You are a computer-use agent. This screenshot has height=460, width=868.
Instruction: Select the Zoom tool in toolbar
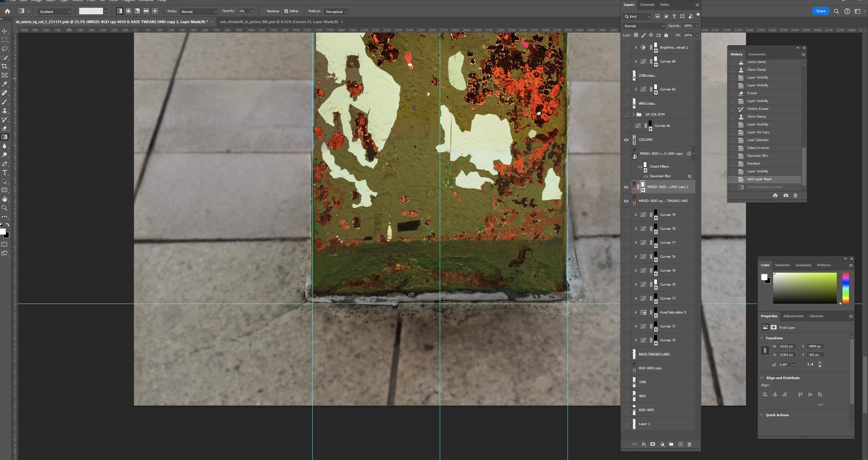click(5, 208)
